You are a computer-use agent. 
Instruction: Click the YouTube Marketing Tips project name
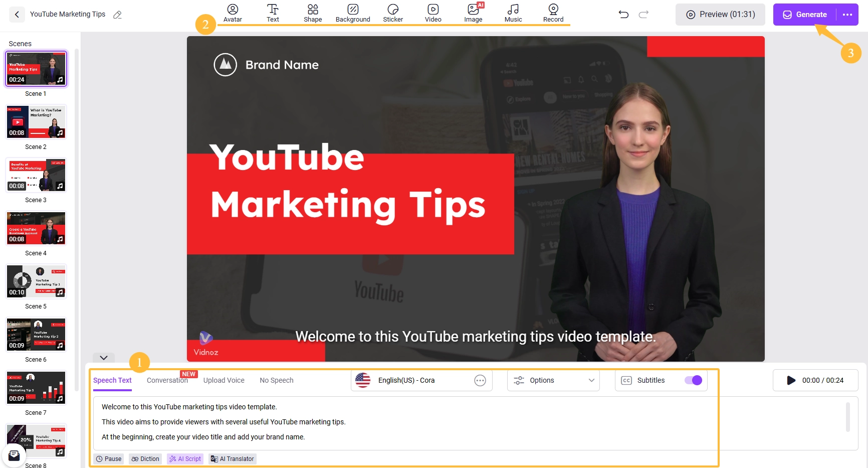click(68, 14)
